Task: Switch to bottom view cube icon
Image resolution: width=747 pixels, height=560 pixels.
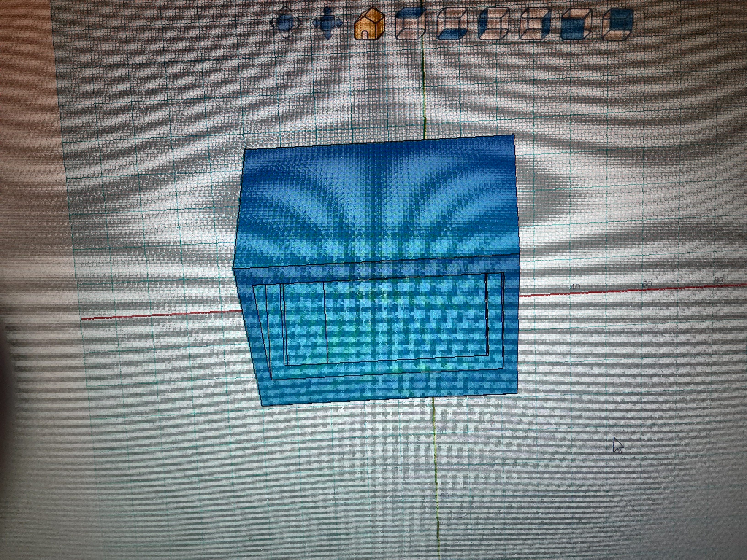Action: [452, 24]
